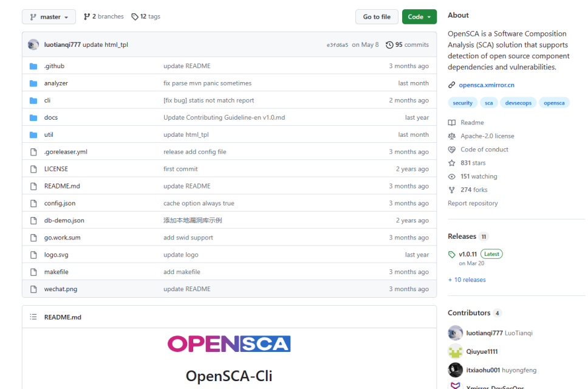Open the green Code dropdown button

(419, 17)
